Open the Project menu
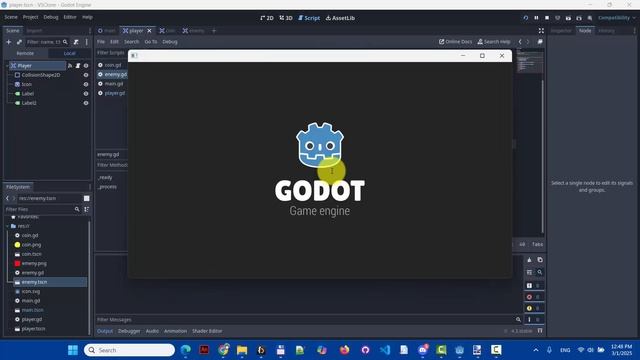 [30, 17]
